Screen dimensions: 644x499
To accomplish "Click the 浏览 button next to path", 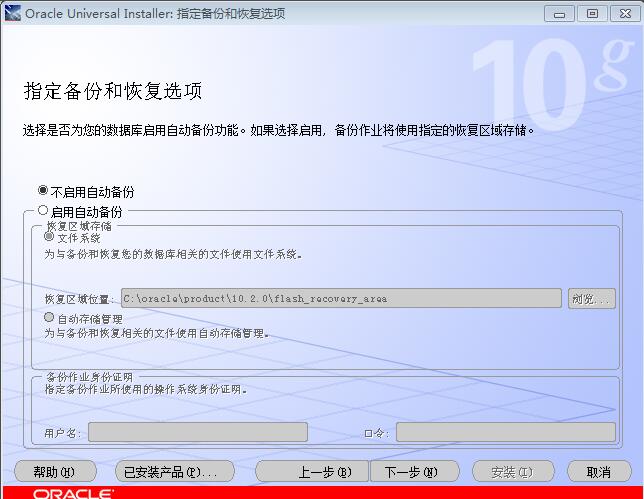I will (592, 299).
